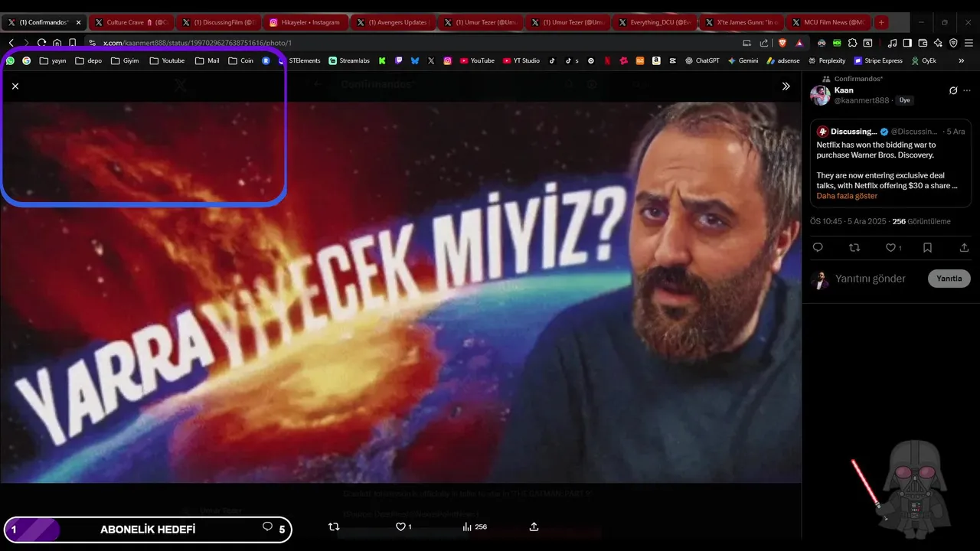Image resolution: width=980 pixels, height=551 pixels.
Task: Expand the yayın bookmark folder
Action: pos(53,60)
